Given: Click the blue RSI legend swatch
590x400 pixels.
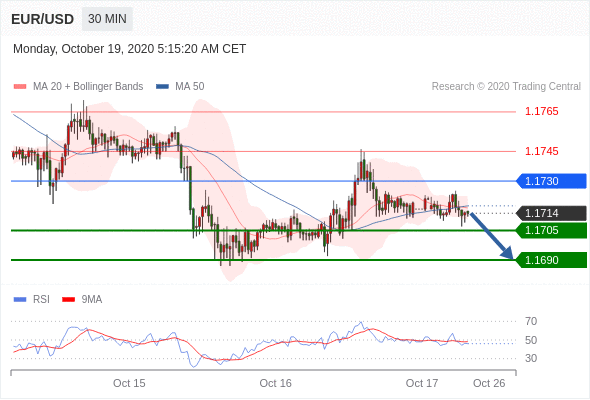Looking at the screenshot, I should point(20,300).
